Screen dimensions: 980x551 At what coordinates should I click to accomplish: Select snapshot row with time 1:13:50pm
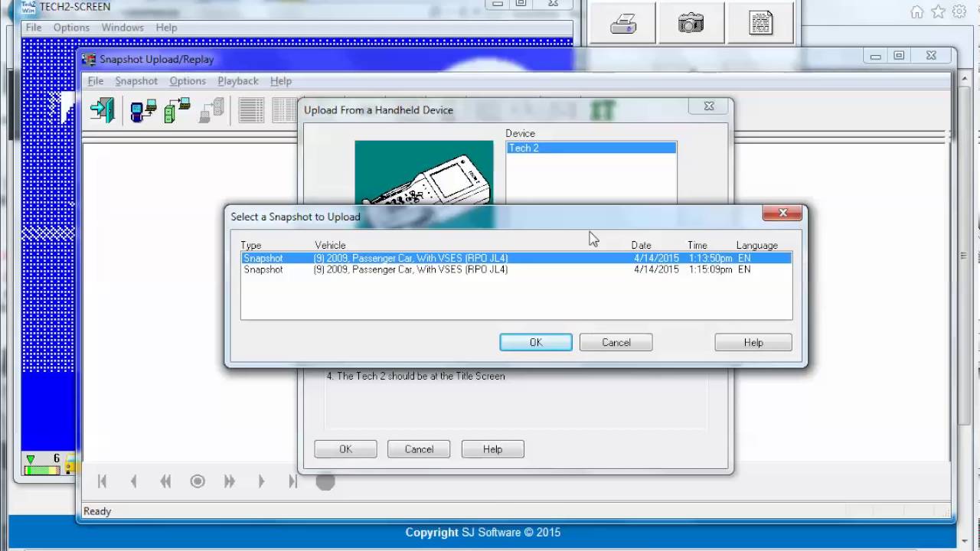(x=516, y=259)
